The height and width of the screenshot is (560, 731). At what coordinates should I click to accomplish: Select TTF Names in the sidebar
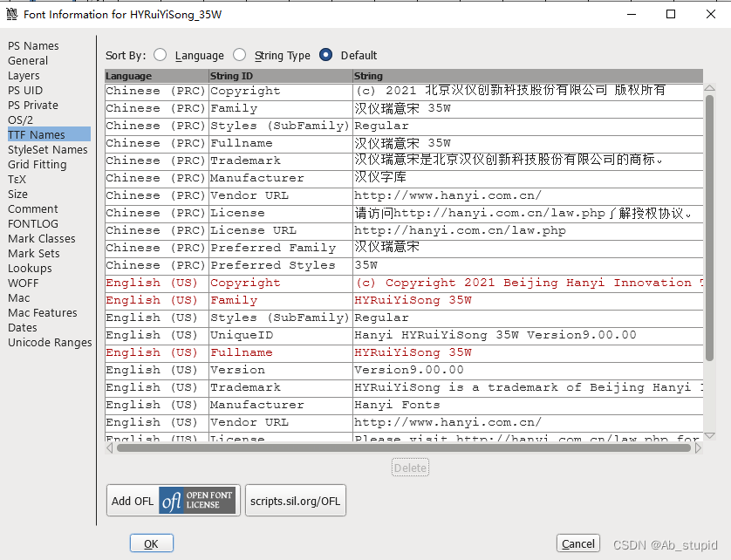click(x=35, y=134)
